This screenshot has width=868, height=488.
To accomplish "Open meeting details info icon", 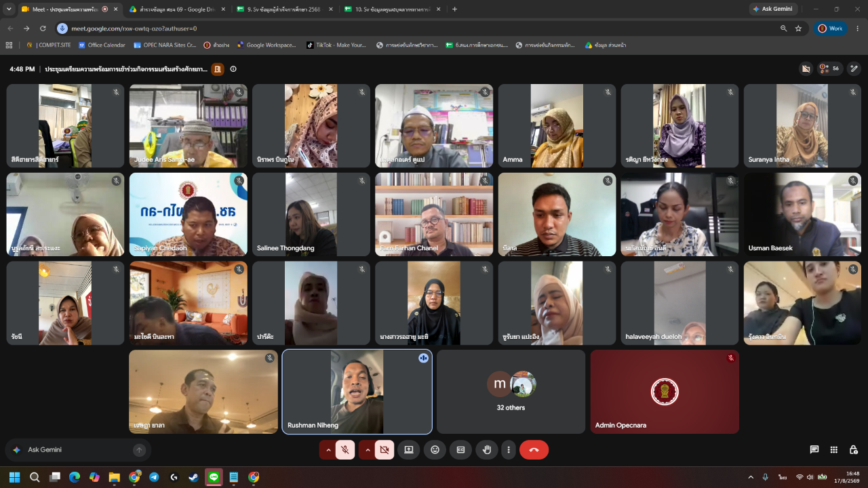I will pyautogui.click(x=233, y=69).
